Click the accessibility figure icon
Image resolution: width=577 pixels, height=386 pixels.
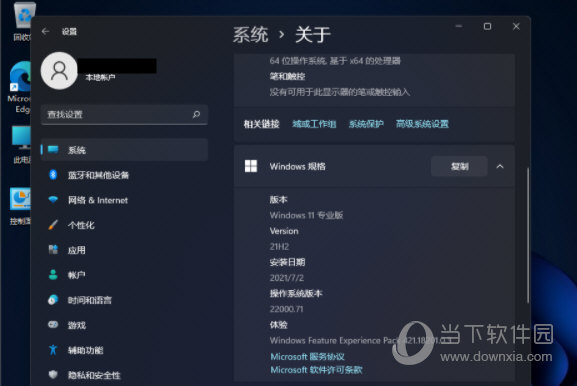53,350
